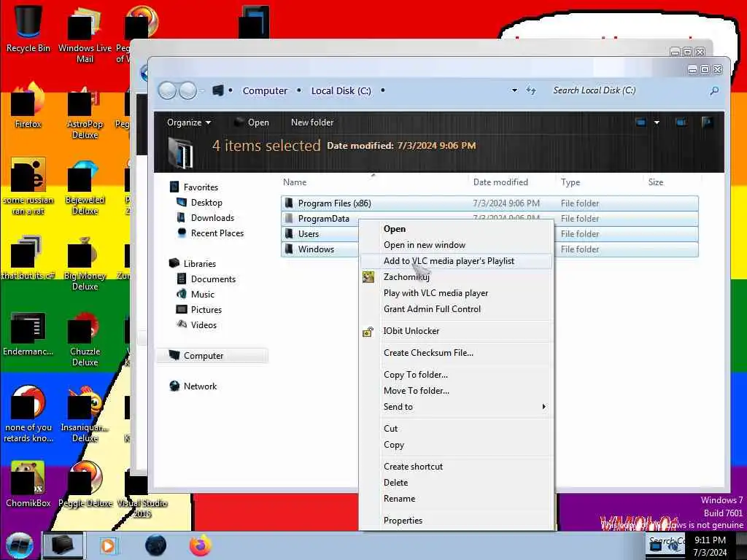Viewport: 747px width, 560px height.
Task: Open media player from taskbar
Action: click(x=108, y=545)
